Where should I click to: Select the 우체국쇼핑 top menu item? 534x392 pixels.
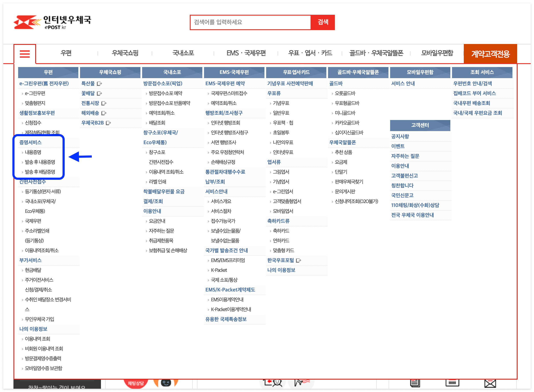[x=125, y=53]
